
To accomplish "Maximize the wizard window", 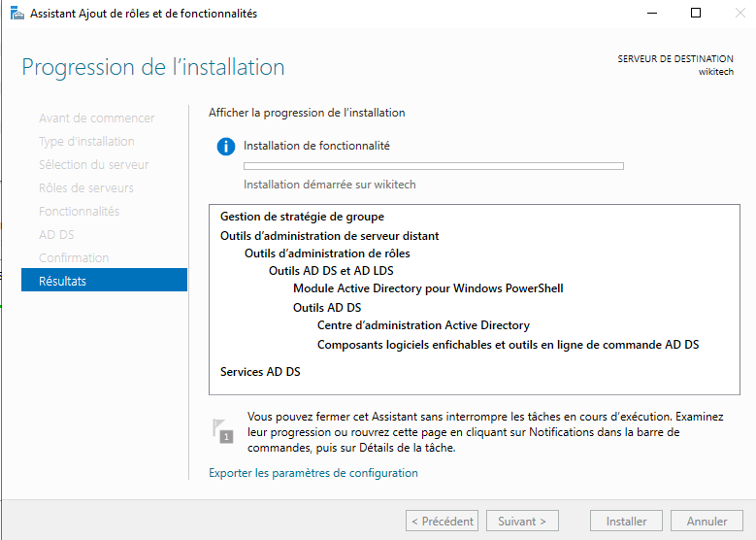I will pos(696,14).
